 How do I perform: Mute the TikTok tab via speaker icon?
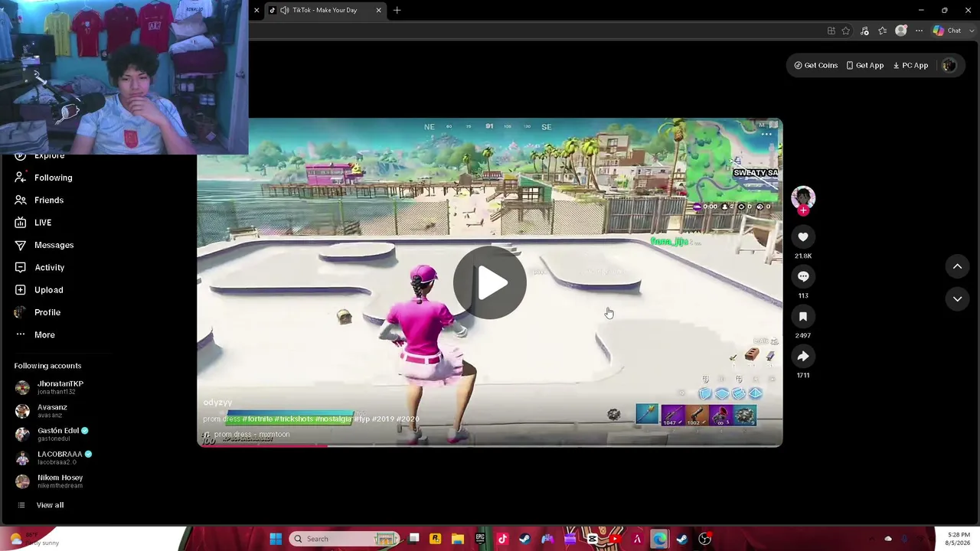click(x=285, y=10)
